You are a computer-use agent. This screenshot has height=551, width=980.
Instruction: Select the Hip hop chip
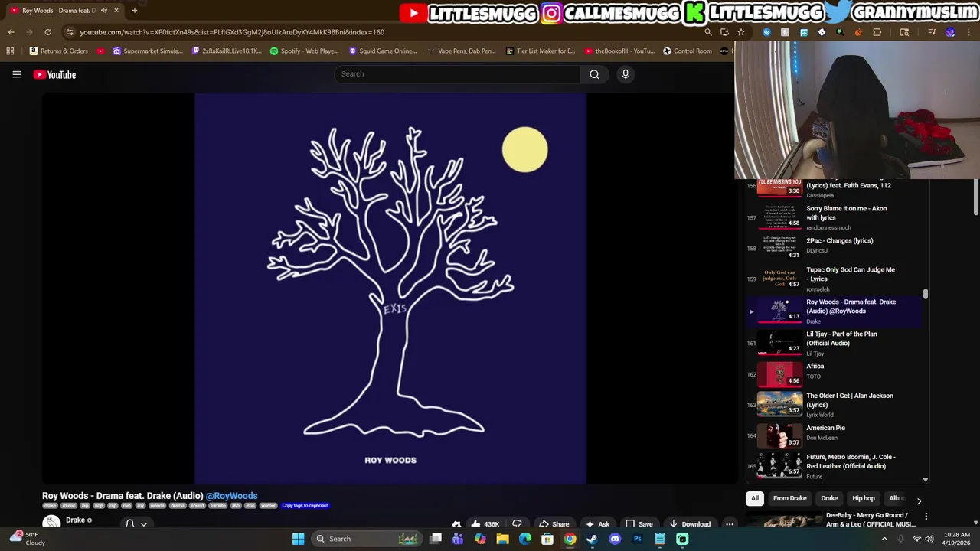tap(864, 498)
